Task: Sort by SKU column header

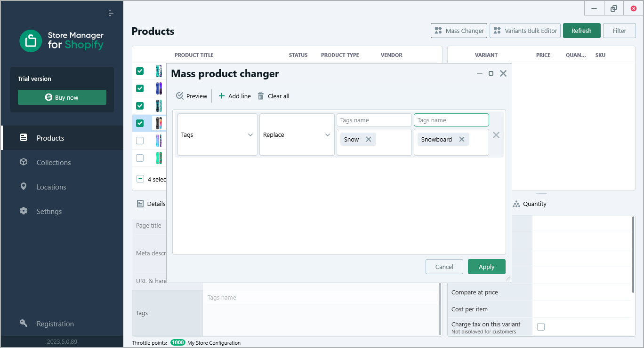Action: click(600, 55)
